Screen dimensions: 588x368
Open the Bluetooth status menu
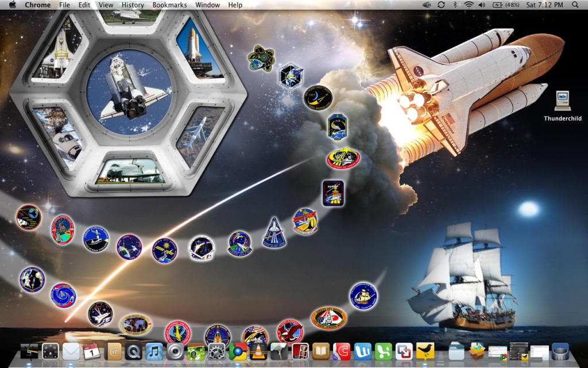455,5
